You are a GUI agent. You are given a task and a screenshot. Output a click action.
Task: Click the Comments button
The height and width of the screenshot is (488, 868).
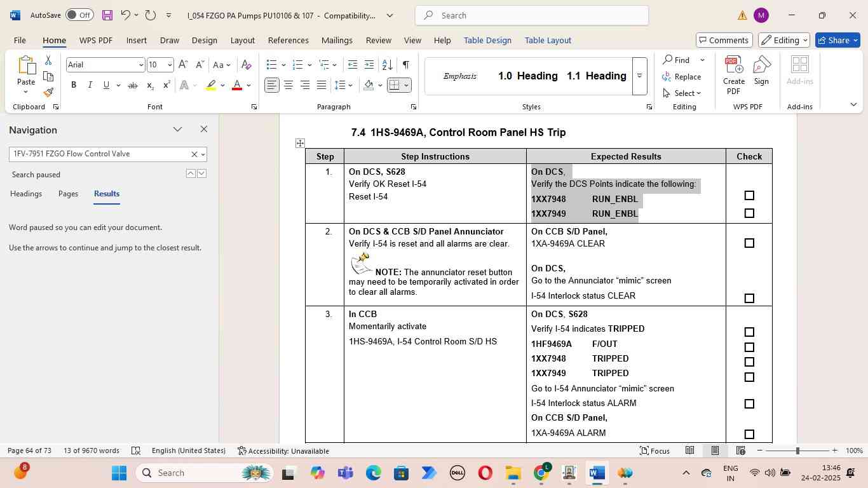point(724,40)
